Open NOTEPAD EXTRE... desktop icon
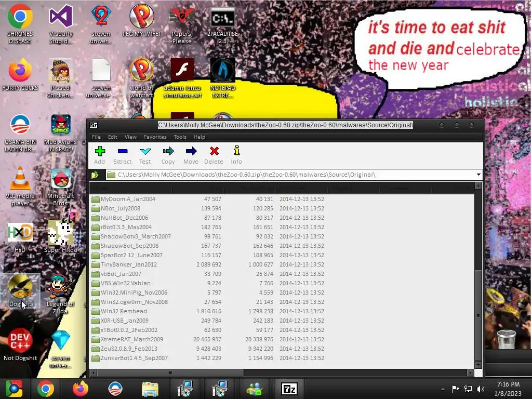The width and height of the screenshot is (532, 399). (x=222, y=78)
